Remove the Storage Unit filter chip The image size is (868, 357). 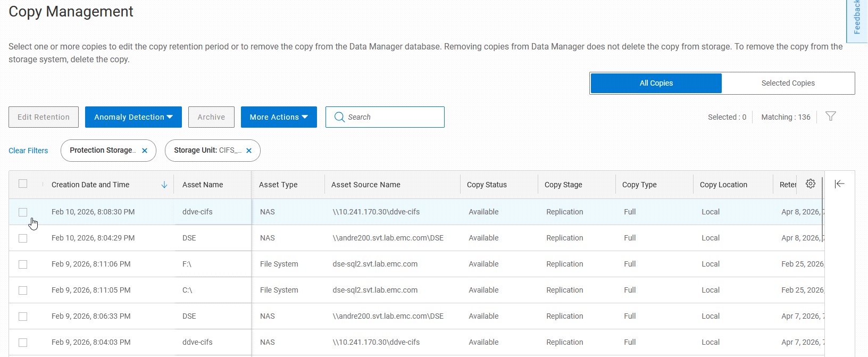(249, 151)
